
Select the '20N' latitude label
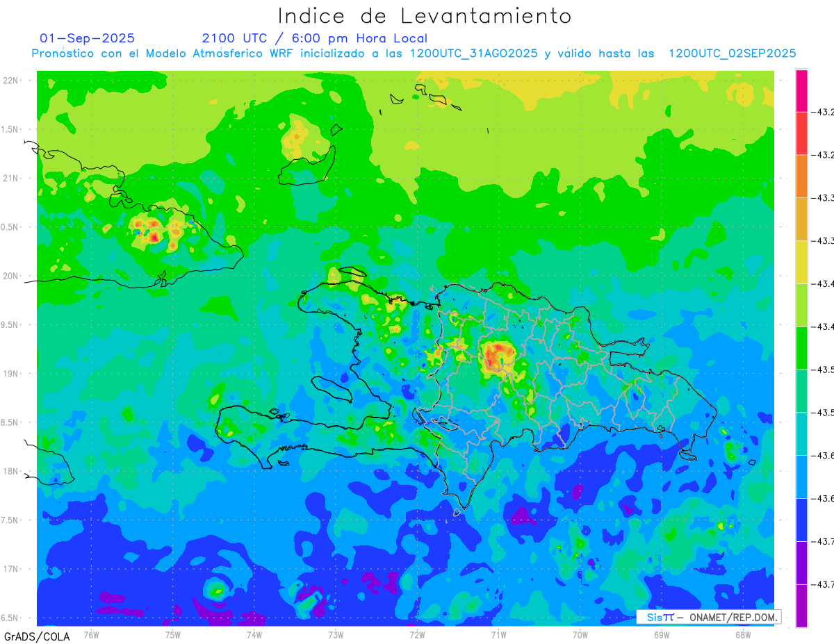tap(10, 276)
